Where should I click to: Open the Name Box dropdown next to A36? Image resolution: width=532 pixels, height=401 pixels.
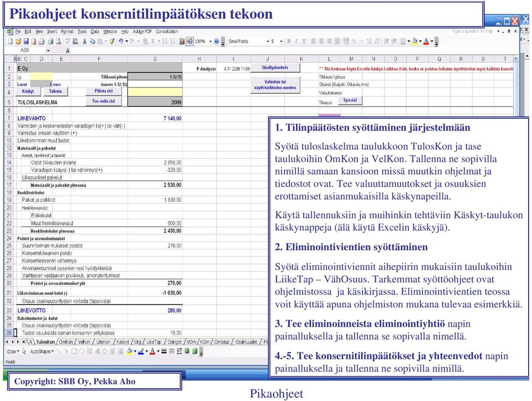tap(48, 50)
